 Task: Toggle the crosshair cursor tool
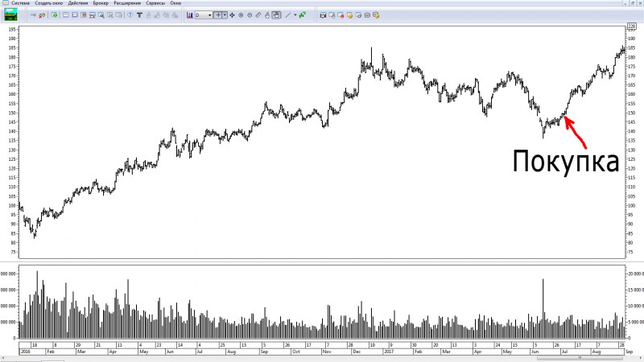(x=218, y=15)
